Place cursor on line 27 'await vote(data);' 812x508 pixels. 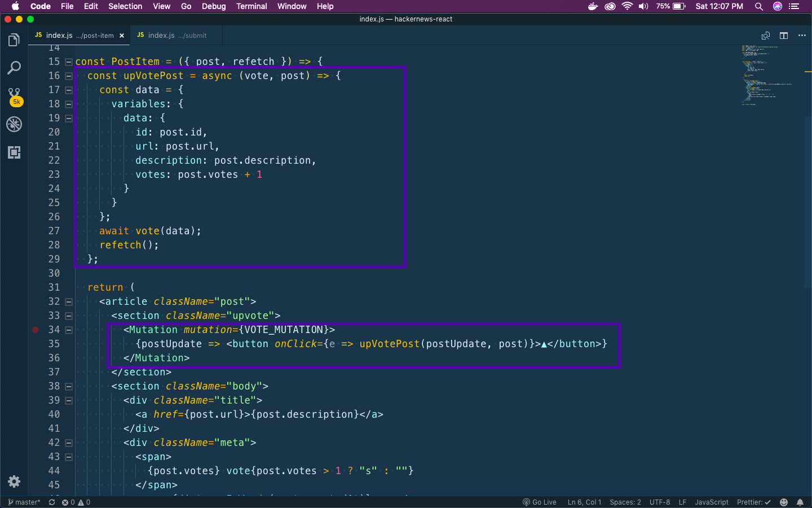150,231
